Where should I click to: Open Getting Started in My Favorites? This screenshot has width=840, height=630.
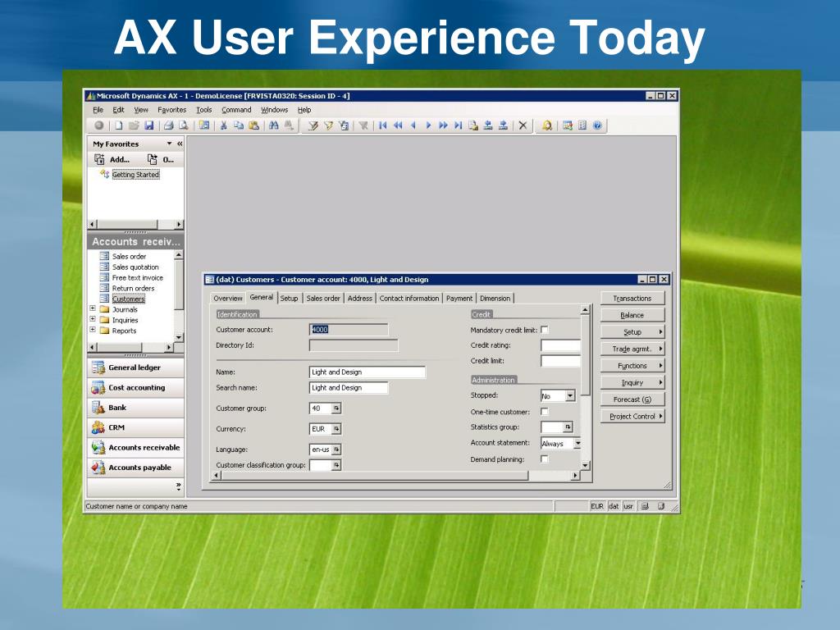[135, 175]
